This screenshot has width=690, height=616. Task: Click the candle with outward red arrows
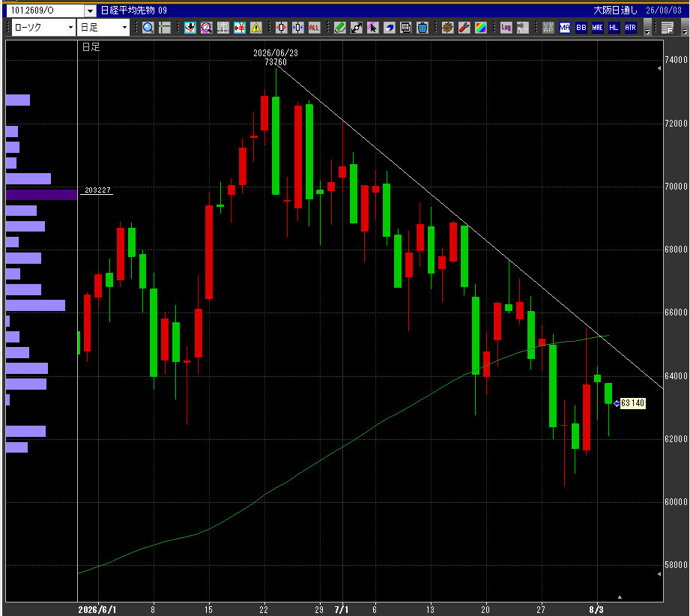point(281,28)
